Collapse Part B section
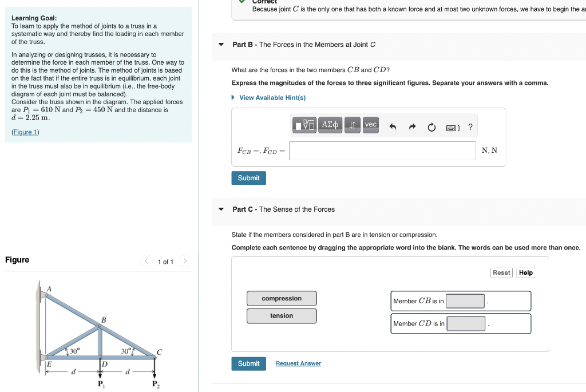586x392 pixels. [x=221, y=45]
